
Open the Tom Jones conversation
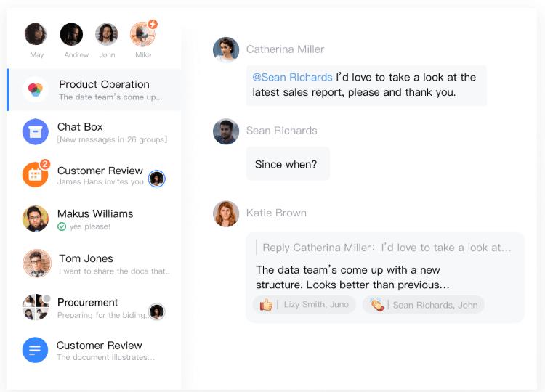coord(94,264)
